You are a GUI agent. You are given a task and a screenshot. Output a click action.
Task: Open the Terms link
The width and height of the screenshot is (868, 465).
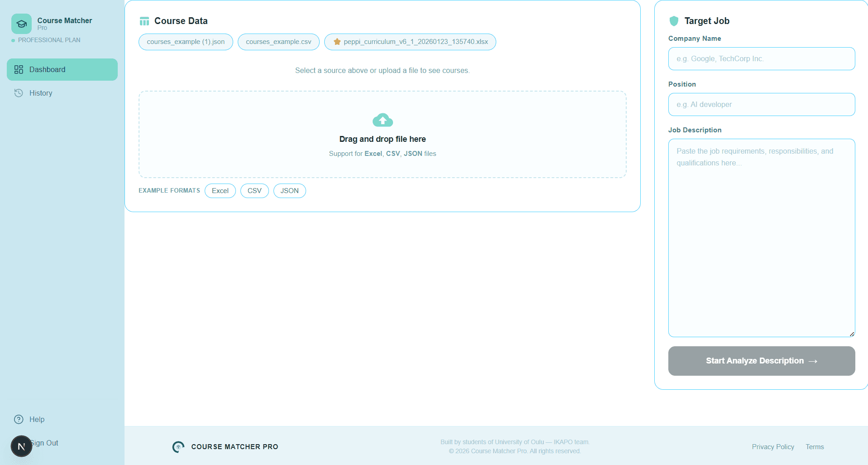[815, 447]
